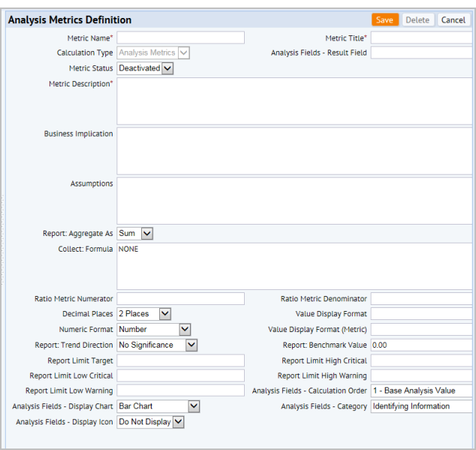Screen dimensions: 476x450
Task: Open the Metric Status dropdown
Action: (x=145, y=68)
